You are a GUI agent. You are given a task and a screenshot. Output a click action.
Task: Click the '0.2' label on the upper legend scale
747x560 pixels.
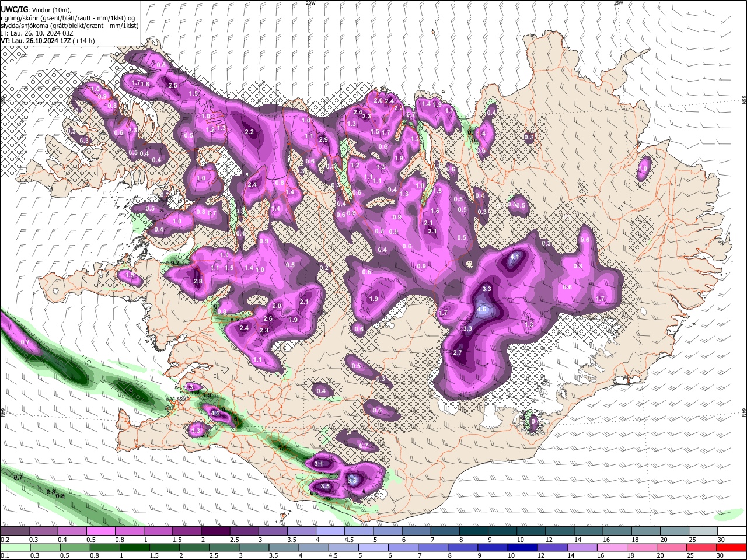(4, 540)
